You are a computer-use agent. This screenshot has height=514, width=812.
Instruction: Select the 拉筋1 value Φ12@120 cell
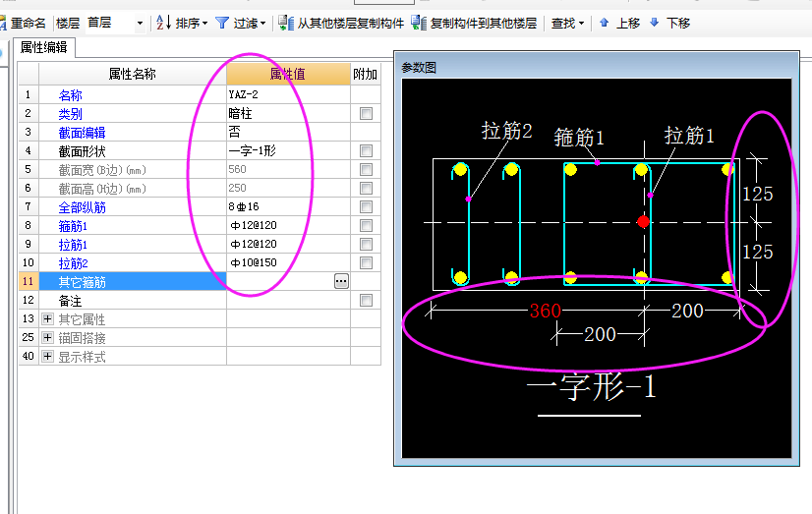click(288, 244)
